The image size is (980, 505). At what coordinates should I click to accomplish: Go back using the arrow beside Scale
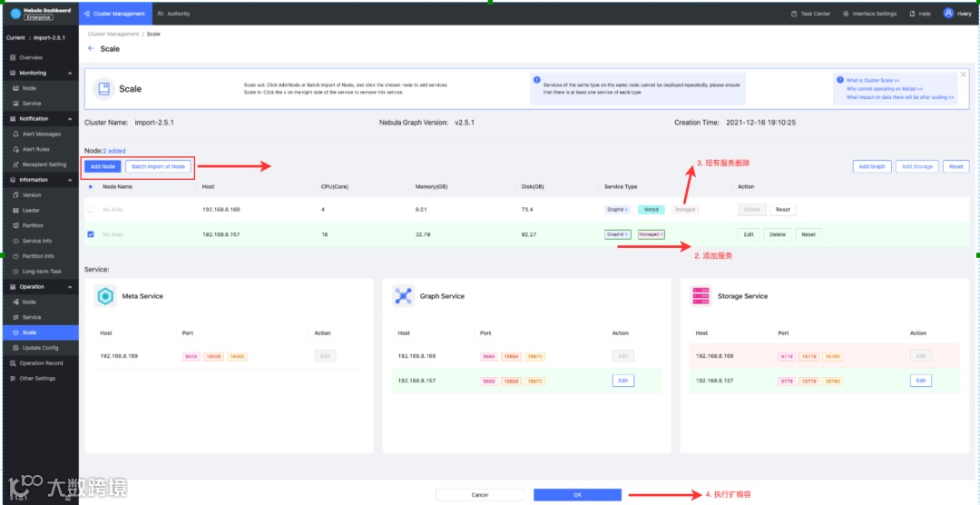pyautogui.click(x=91, y=49)
